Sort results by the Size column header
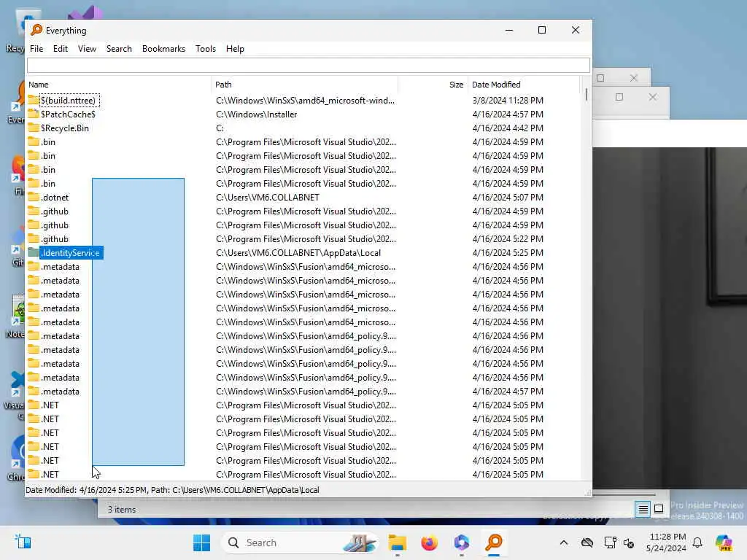The image size is (747, 560). tap(433, 85)
